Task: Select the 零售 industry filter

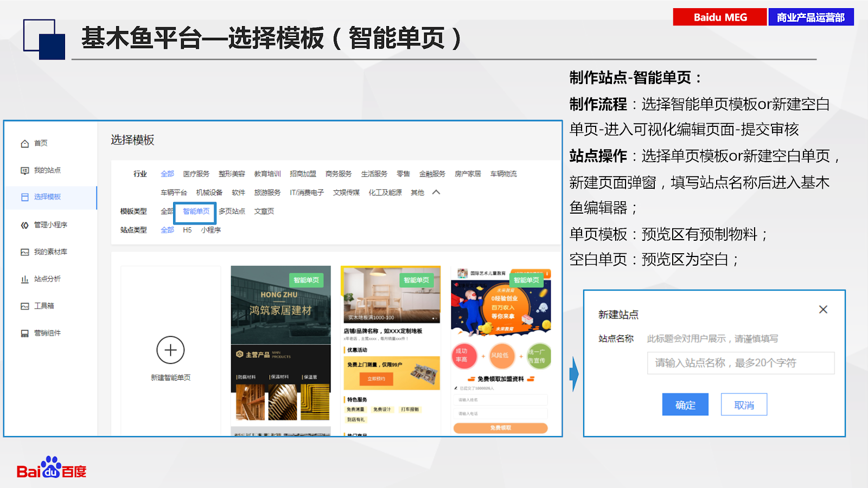Action: tap(403, 174)
